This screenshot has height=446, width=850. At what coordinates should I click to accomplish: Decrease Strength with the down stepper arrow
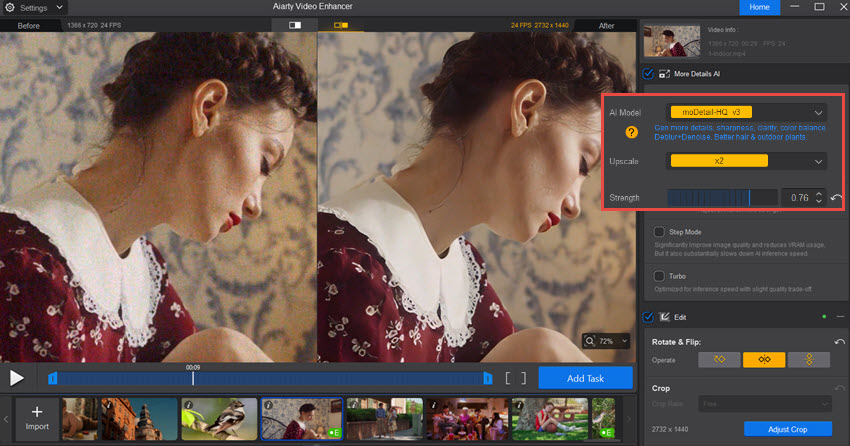click(x=819, y=202)
